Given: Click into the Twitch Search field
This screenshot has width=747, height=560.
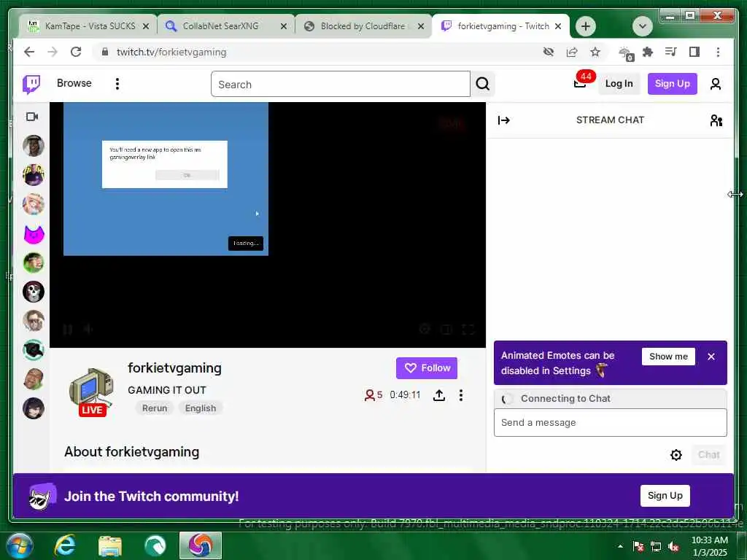Looking at the screenshot, I should 340,85.
